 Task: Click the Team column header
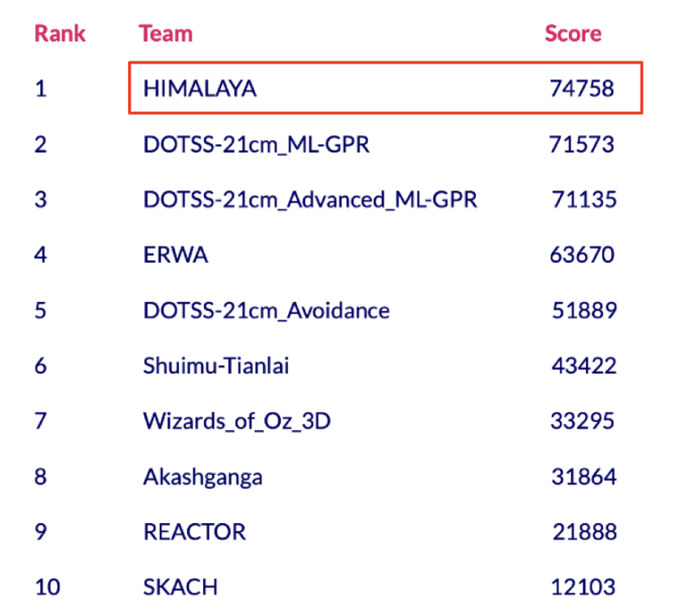click(166, 34)
